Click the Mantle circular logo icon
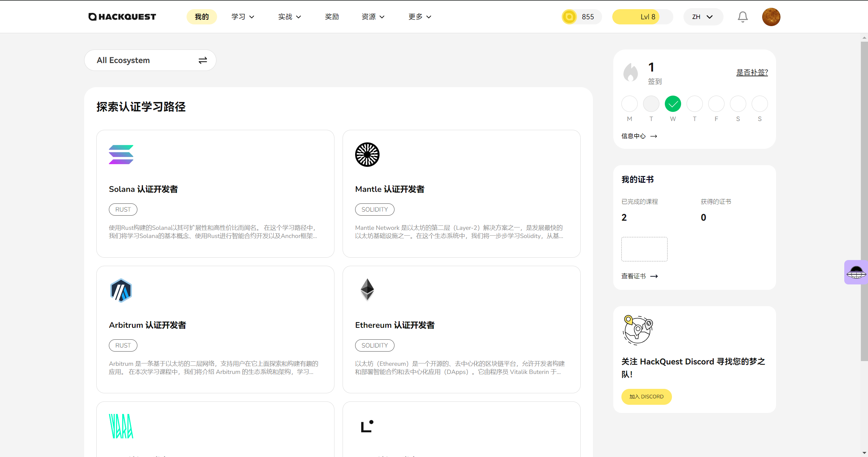Screen dimensions: 868x457 click(x=367, y=155)
